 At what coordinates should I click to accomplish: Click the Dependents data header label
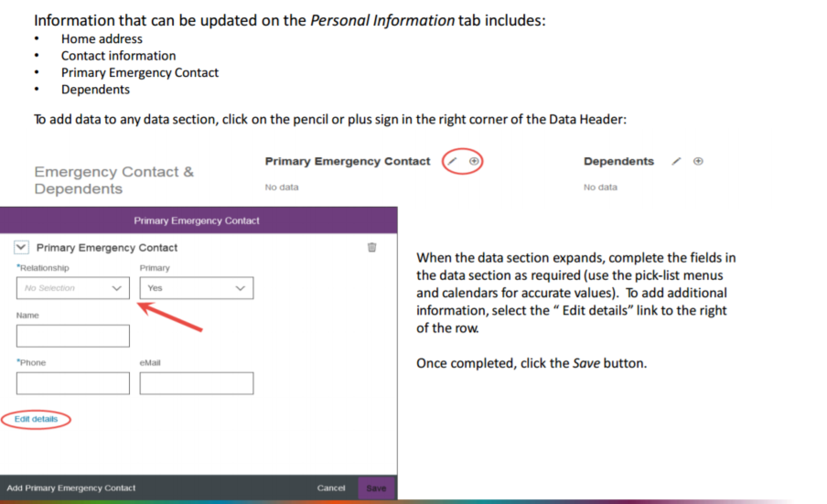[618, 161]
